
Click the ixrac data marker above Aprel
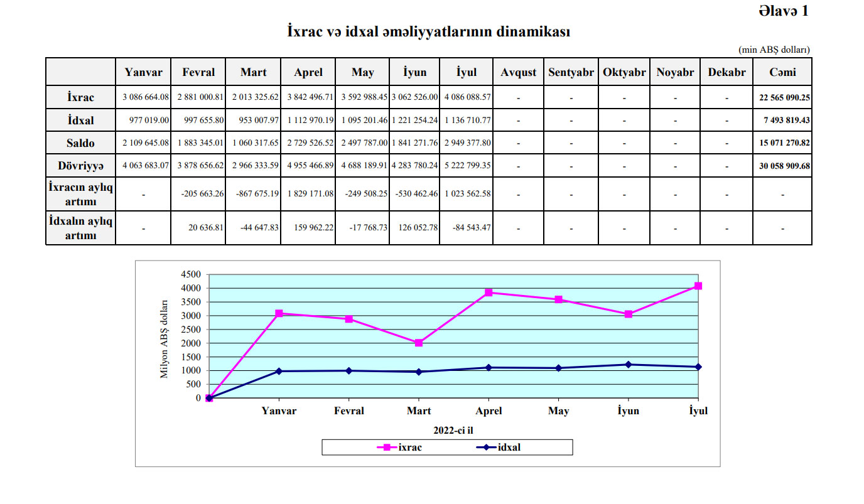(x=489, y=292)
